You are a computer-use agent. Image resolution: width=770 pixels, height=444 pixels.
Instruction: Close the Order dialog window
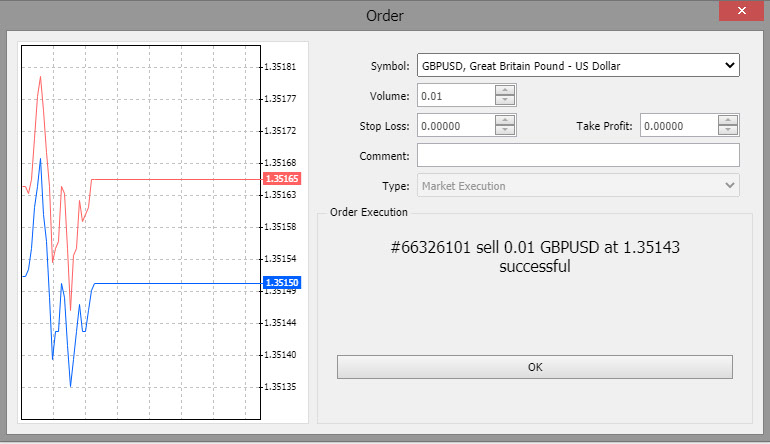[742, 10]
